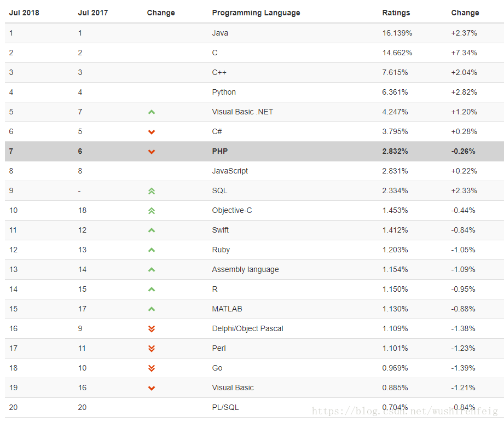
Task: Click the green up arrow beside Swift
Action: (152, 230)
